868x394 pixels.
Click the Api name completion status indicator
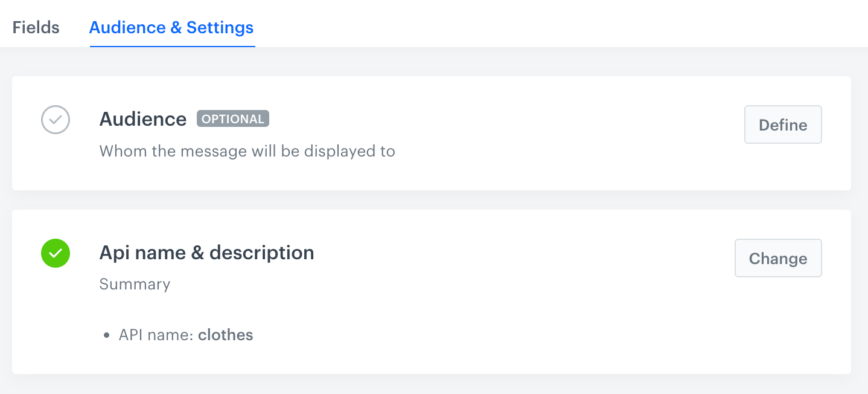pos(55,253)
